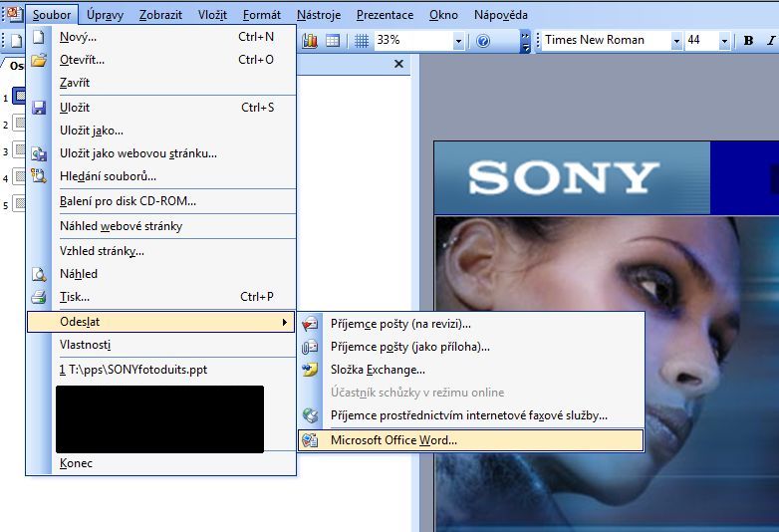Insert a chart using toolbar icon
This screenshot has width=779, height=532.
(310, 40)
